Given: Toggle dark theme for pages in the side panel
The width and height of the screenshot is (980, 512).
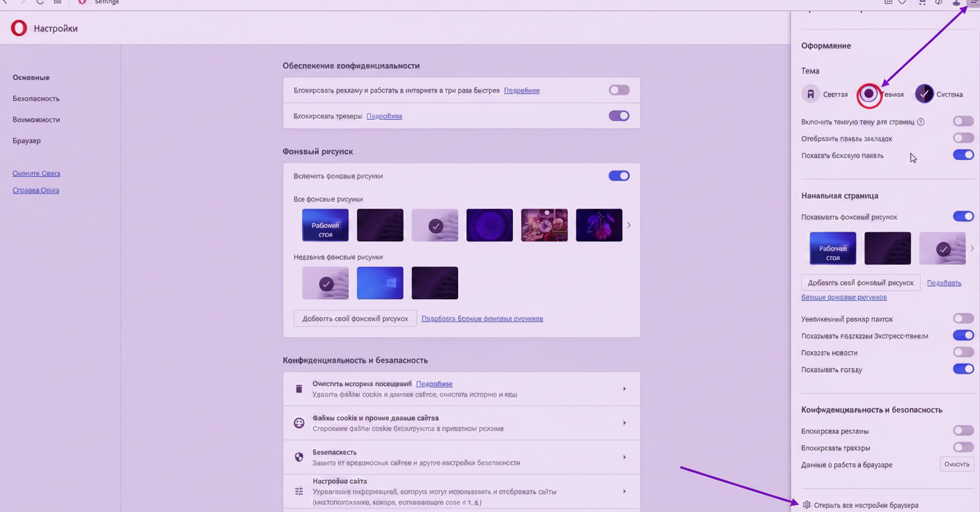Looking at the screenshot, I should click(x=963, y=122).
